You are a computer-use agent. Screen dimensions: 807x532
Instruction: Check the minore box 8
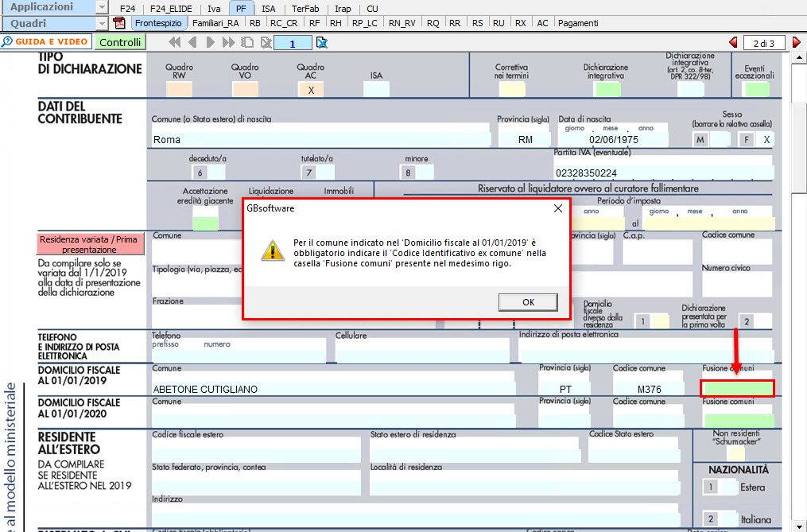[425, 173]
